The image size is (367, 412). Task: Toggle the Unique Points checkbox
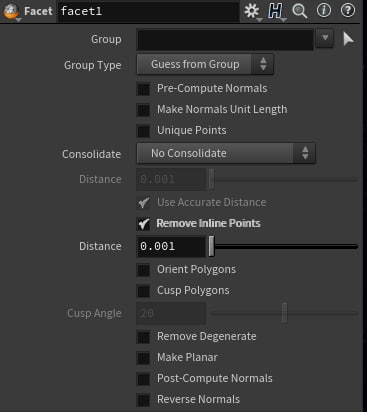pyautogui.click(x=144, y=131)
